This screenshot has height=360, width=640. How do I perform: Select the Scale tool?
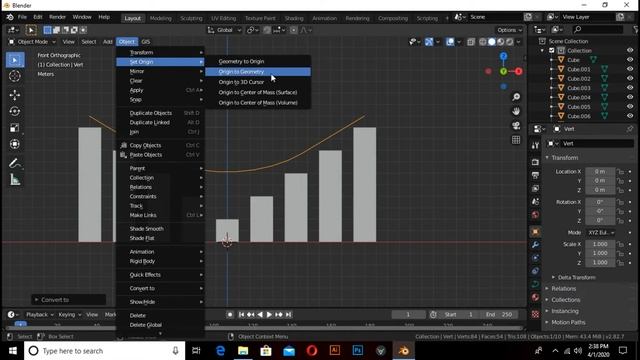pyautogui.click(x=15, y=128)
